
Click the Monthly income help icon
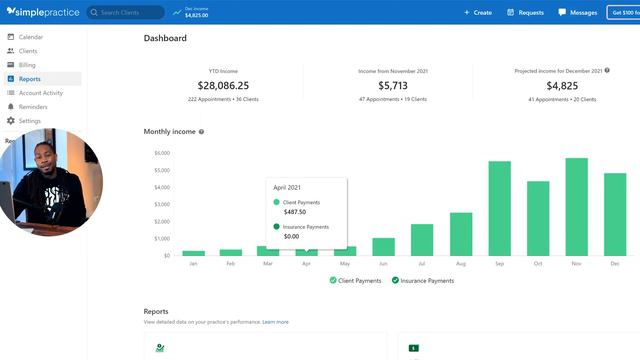click(201, 131)
